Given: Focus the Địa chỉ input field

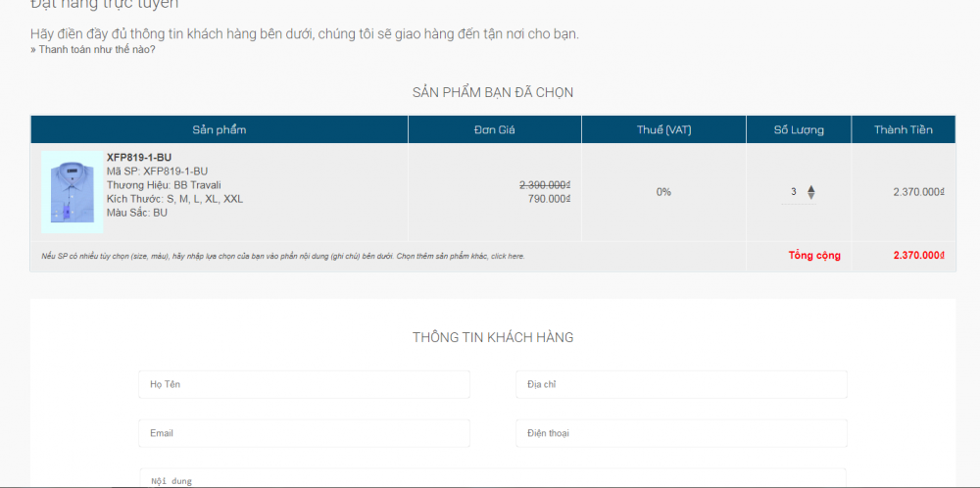Looking at the screenshot, I should (x=681, y=384).
